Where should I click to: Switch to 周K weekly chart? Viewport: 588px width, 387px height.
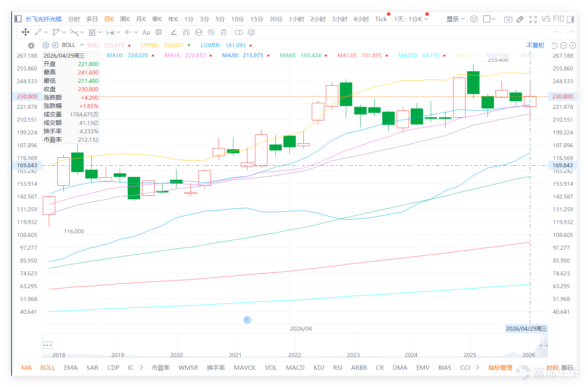click(125, 19)
